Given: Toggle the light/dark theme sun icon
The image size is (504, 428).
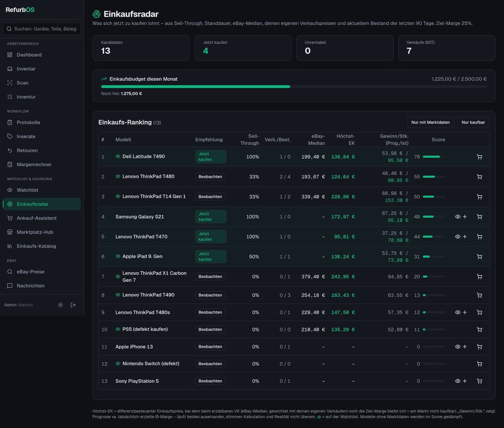Looking at the screenshot, I should pos(60,305).
